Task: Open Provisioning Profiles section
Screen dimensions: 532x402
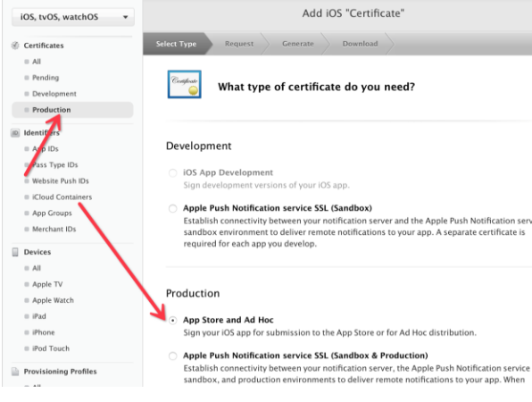Action: click(x=60, y=372)
